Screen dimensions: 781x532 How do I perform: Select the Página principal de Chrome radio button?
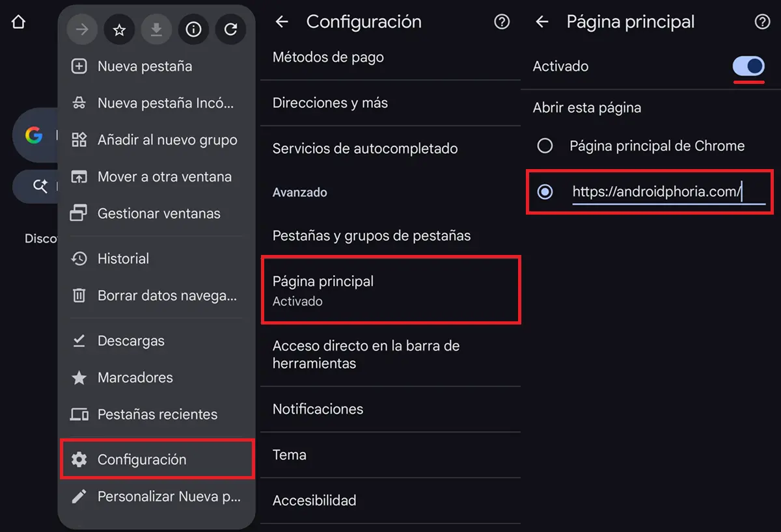click(545, 146)
